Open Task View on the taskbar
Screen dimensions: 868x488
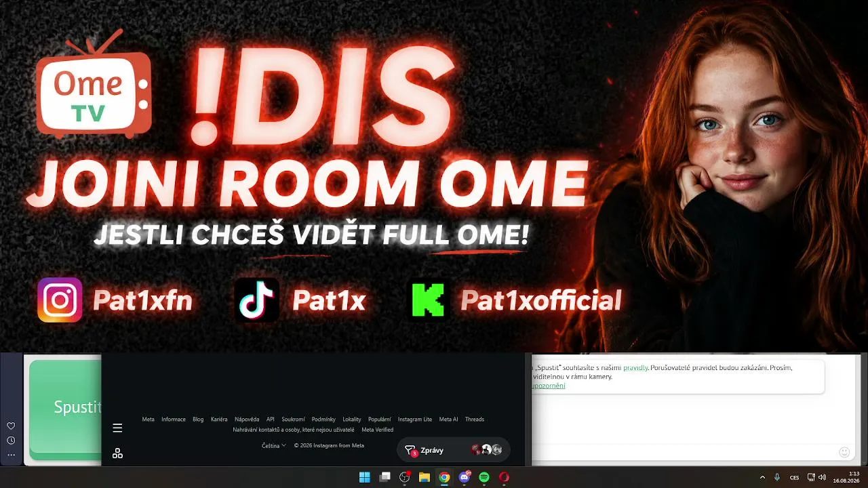385,477
